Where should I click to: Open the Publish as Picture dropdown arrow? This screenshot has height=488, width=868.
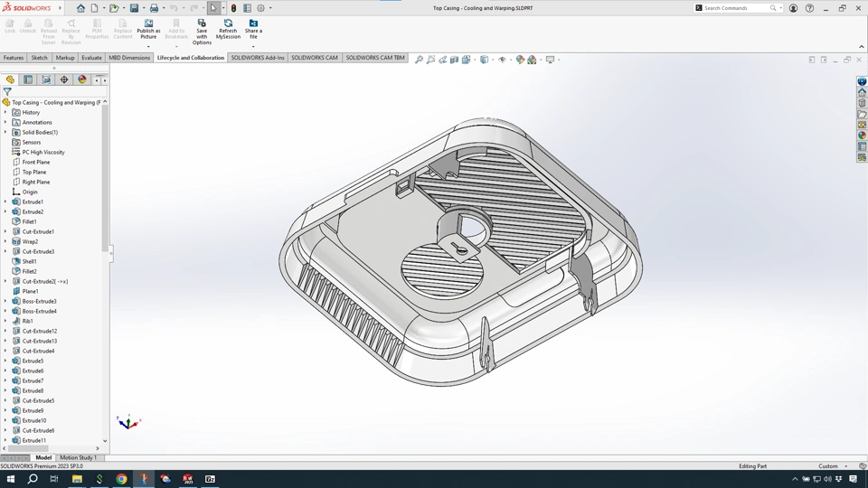click(x=148, y=45)
